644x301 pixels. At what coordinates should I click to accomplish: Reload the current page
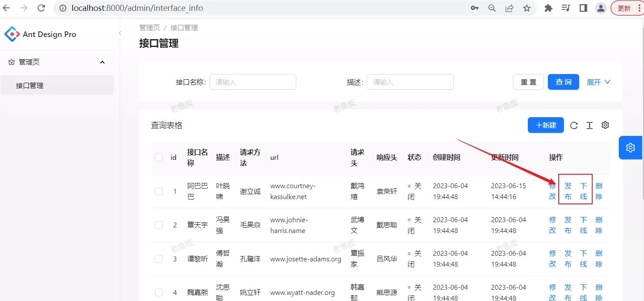[x=41, y=8]
